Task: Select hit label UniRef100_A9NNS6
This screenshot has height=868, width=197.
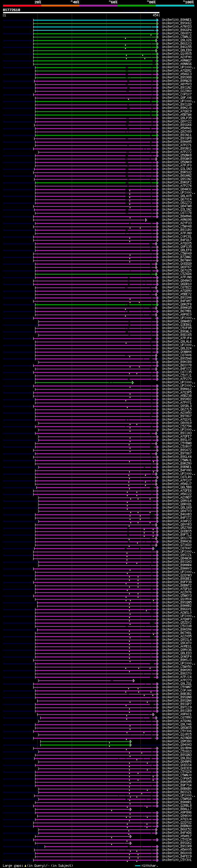Action: point(176,64)
